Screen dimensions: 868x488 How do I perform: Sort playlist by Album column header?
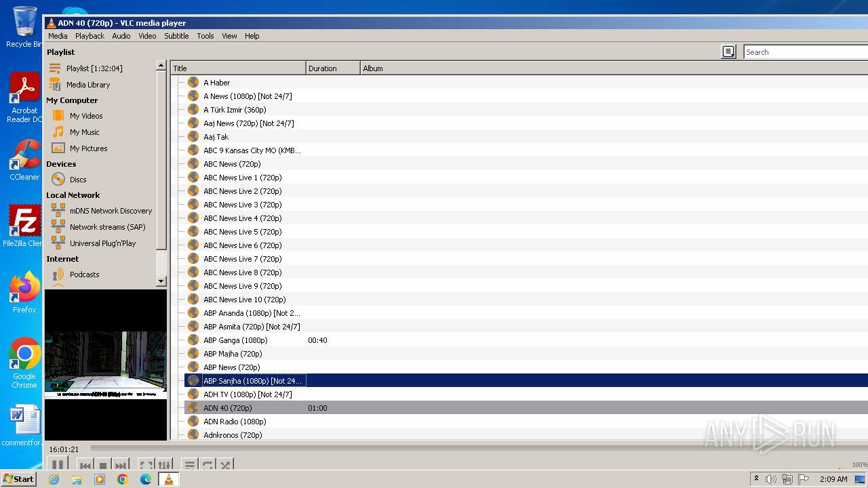pos(614,68)
